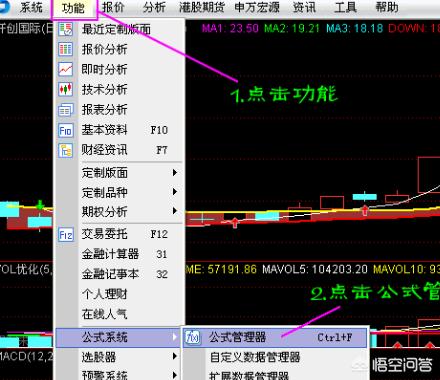Choose 自定义数据管理器 from submenu
This screenshot has width=440, height=380.
(255, 357)
